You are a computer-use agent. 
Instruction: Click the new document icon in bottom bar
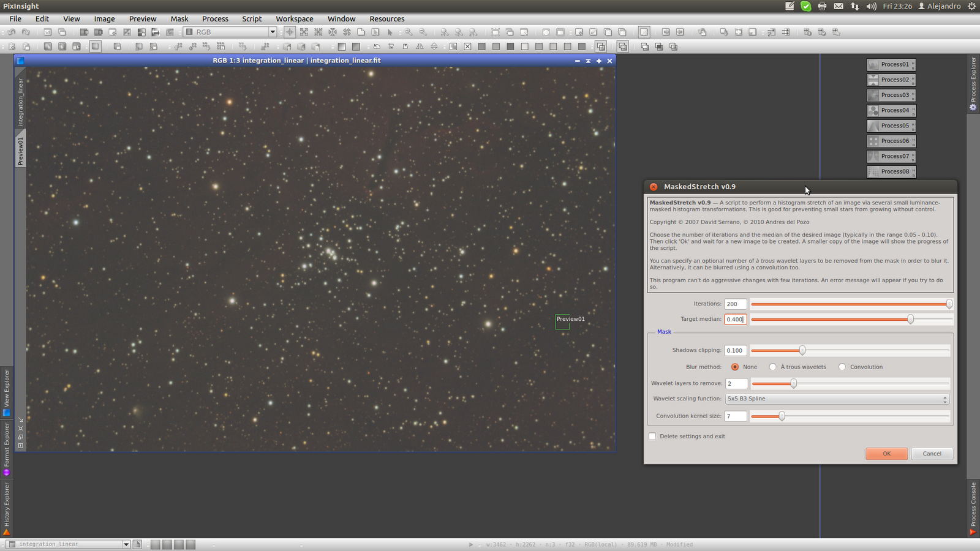(x=137, y=544)
